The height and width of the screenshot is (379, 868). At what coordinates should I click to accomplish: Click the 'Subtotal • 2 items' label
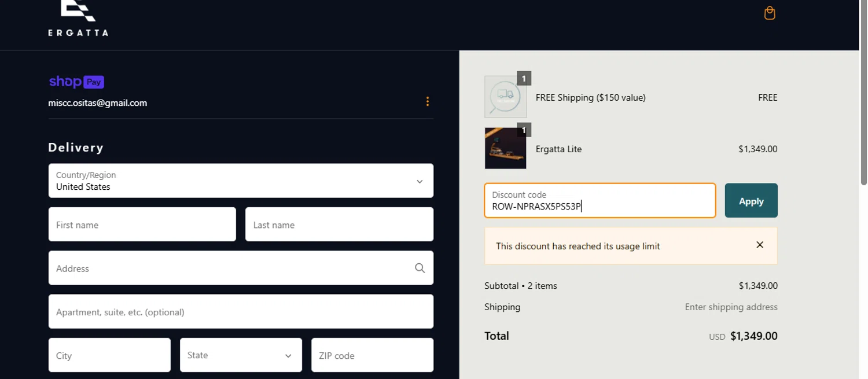pos(521,286)
